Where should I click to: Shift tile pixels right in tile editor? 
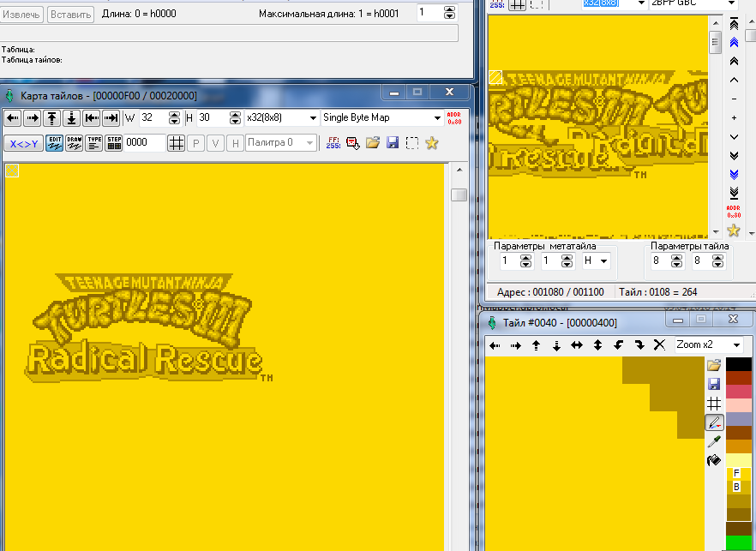515,345
